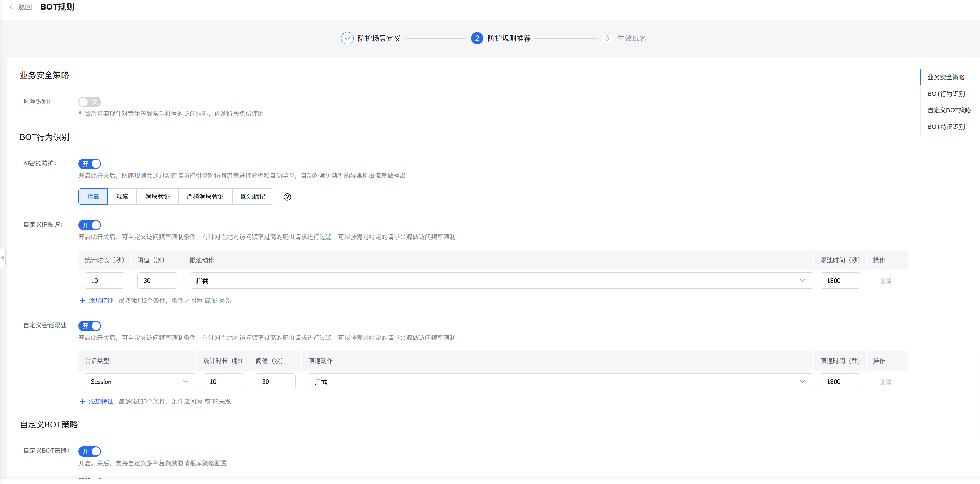
Task: Click the 返回 link at the top
Action: (25, 7)
